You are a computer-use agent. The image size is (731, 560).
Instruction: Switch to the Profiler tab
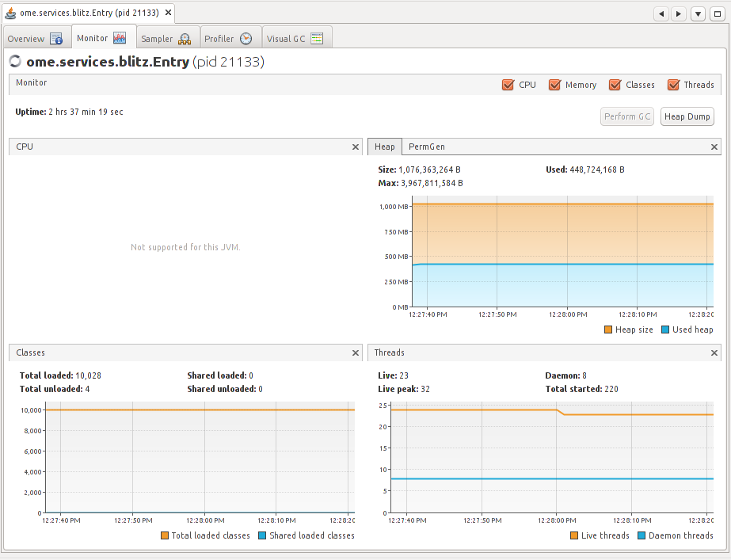[x=228, y=39]
